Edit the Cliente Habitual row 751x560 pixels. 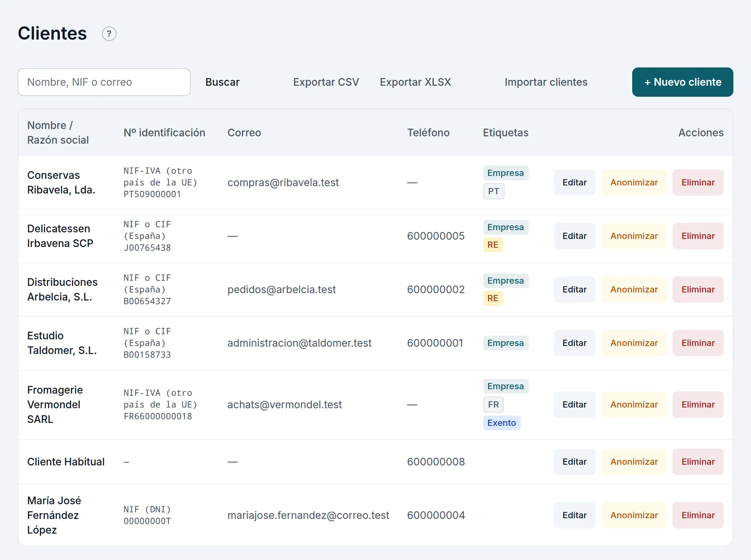574,462
